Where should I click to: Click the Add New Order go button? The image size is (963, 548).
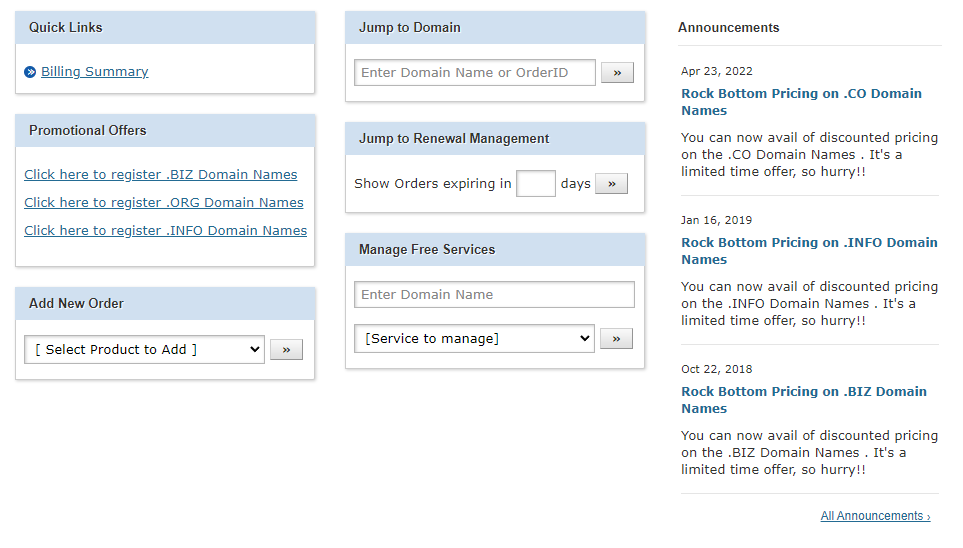[x=286, y=349]
